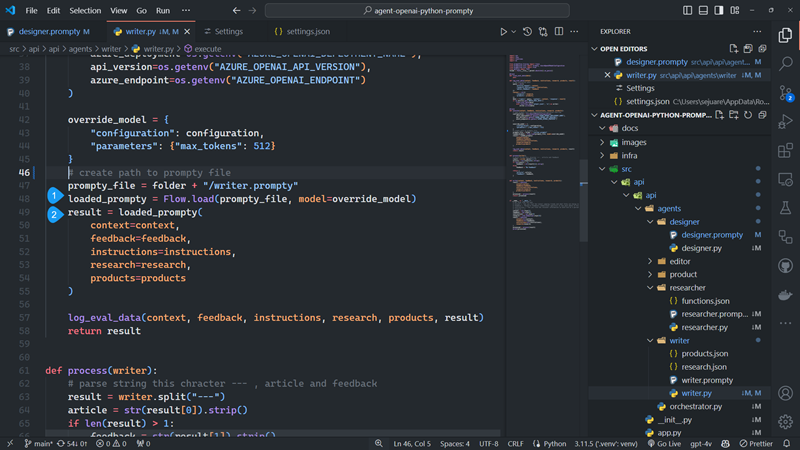Viewport: 800px width, 450px height.
Task: Open the Docker whale view
Action: click(x=786, y=295)
